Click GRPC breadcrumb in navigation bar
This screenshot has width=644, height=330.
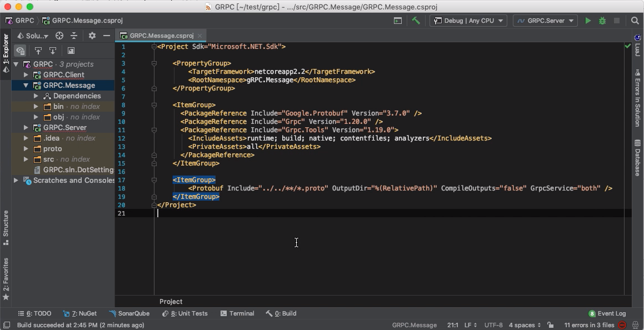(19, 21)
